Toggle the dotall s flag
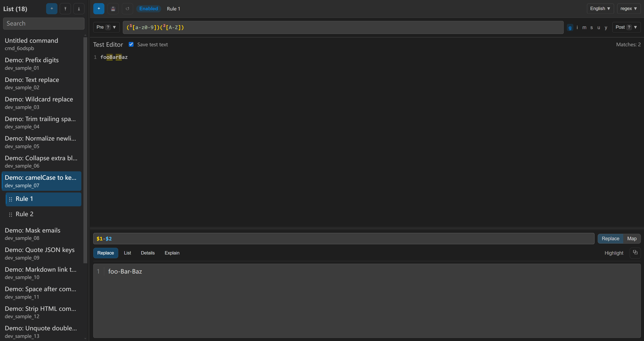644x341 pixels. (x=592, y=27)
